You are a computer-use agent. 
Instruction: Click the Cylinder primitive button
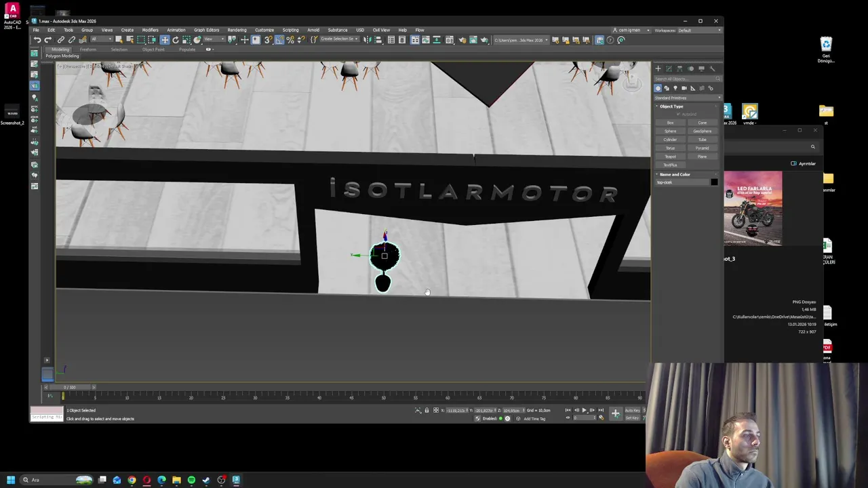[x=671, y=140]
